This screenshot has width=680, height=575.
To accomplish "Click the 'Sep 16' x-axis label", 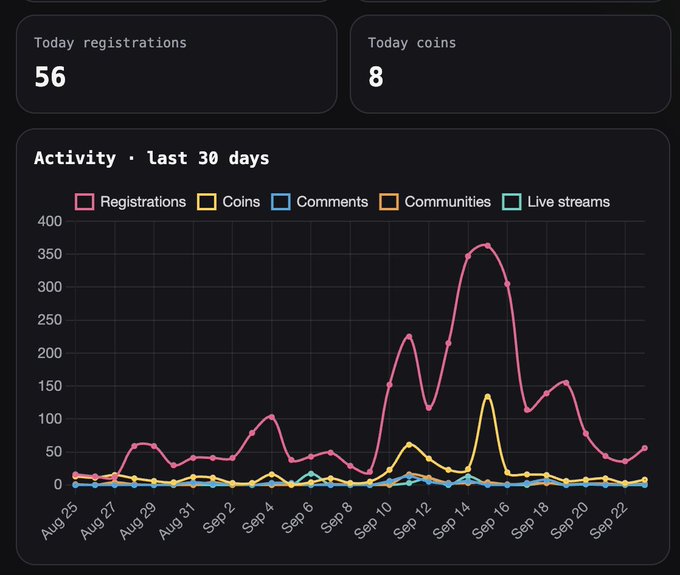I will [490, 521].
